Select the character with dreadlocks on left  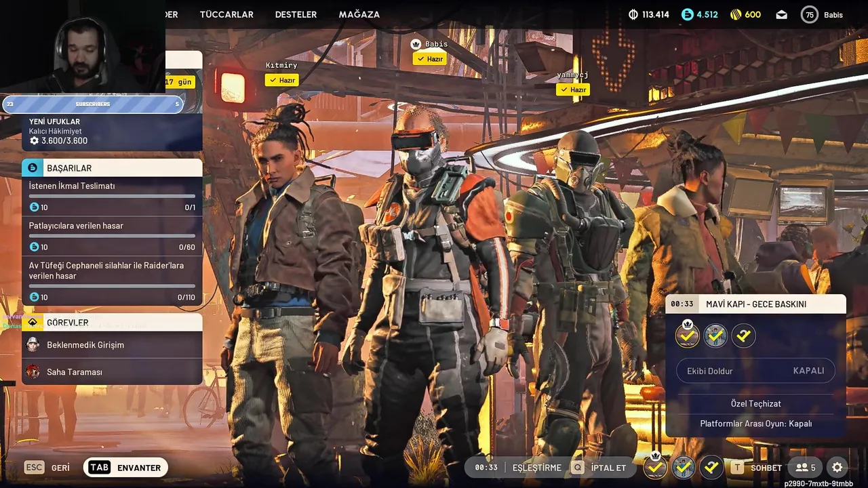tap(288, 291)
